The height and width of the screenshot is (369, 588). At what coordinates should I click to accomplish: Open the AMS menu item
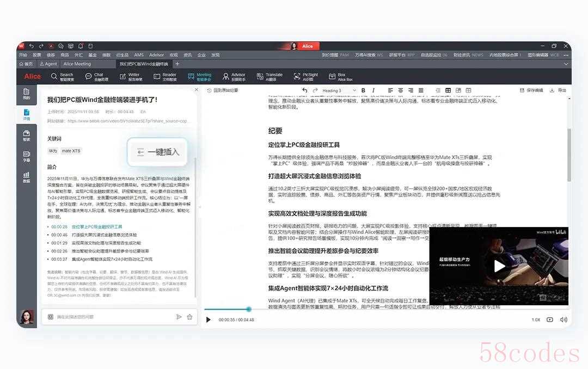139,55
